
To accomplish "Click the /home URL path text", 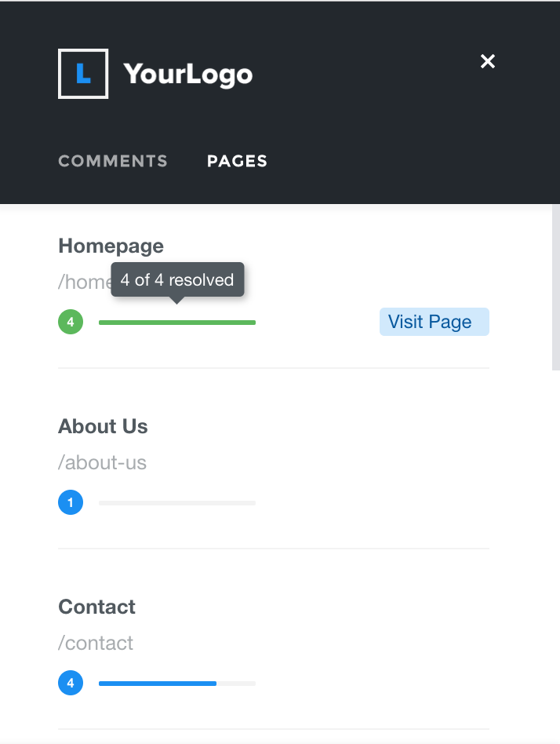I will (x=85, y=282).
